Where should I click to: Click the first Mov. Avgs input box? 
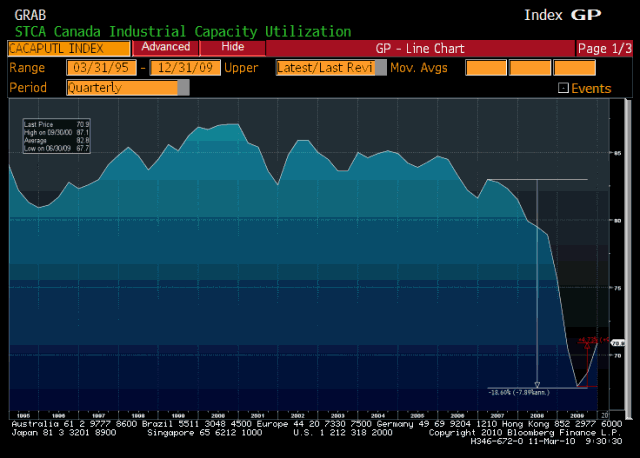(486, 68)
